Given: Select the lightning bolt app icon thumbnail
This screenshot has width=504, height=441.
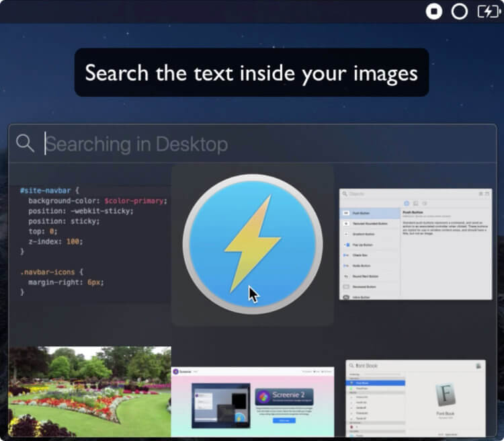Looking at the screenshot, I should pos(253,245).
